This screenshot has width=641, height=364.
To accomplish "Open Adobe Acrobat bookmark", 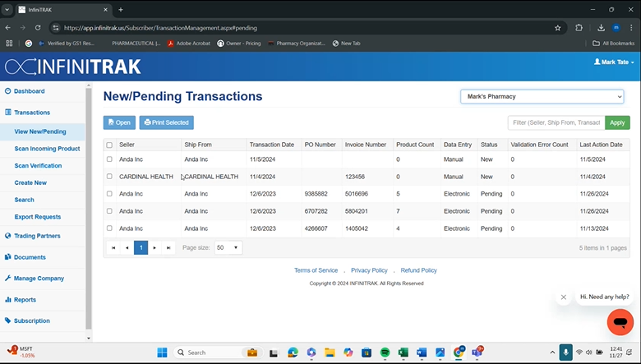I will (188, 44).
